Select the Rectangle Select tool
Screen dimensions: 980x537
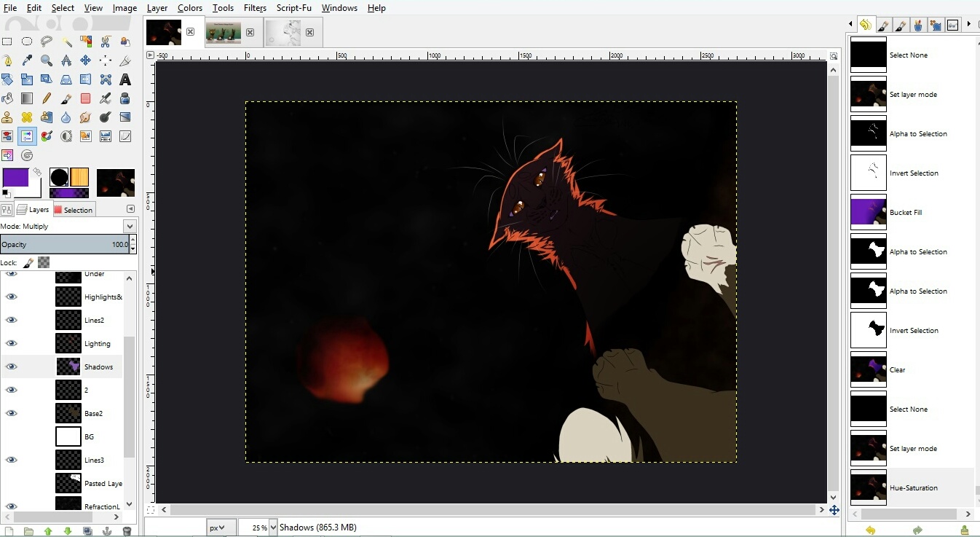(7, 42)
